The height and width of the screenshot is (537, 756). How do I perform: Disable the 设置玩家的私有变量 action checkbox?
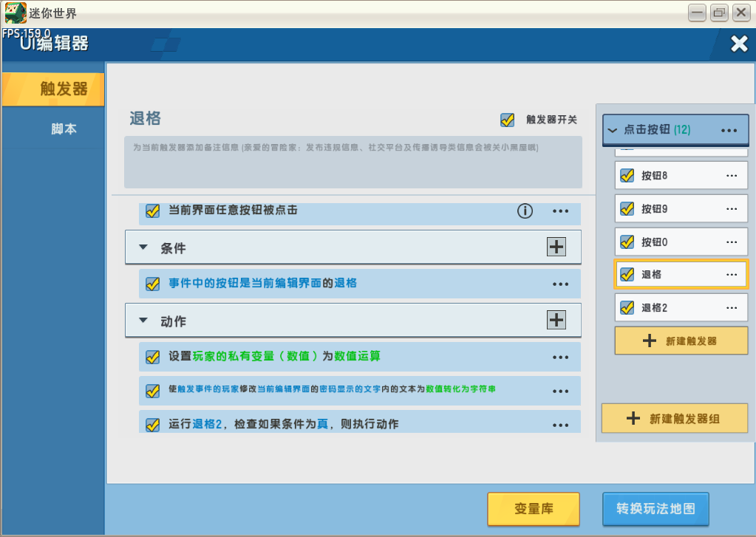(x=153, y=358)
